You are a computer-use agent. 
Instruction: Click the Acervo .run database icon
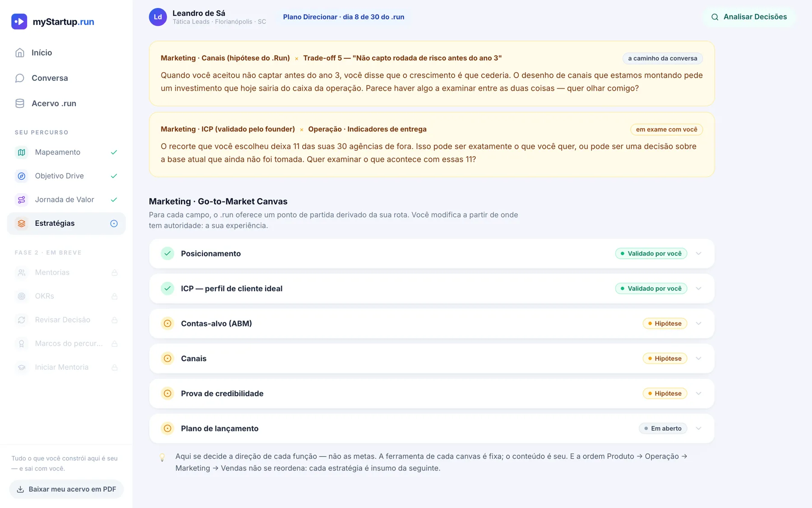click(20, 103)
